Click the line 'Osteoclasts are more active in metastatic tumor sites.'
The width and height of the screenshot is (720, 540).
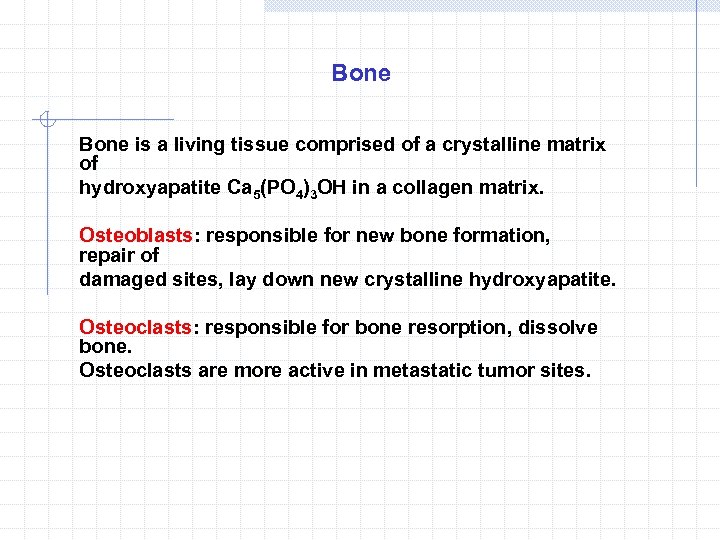click(335, 370)
